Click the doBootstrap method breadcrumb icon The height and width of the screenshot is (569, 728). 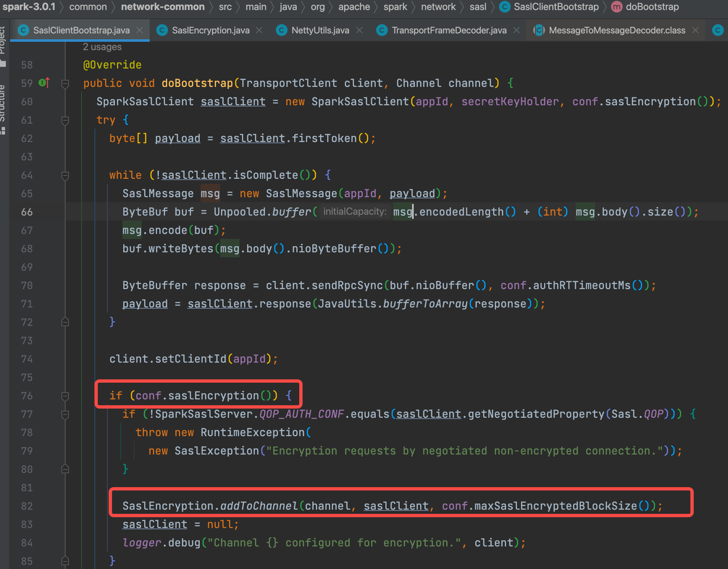[616, 7]
